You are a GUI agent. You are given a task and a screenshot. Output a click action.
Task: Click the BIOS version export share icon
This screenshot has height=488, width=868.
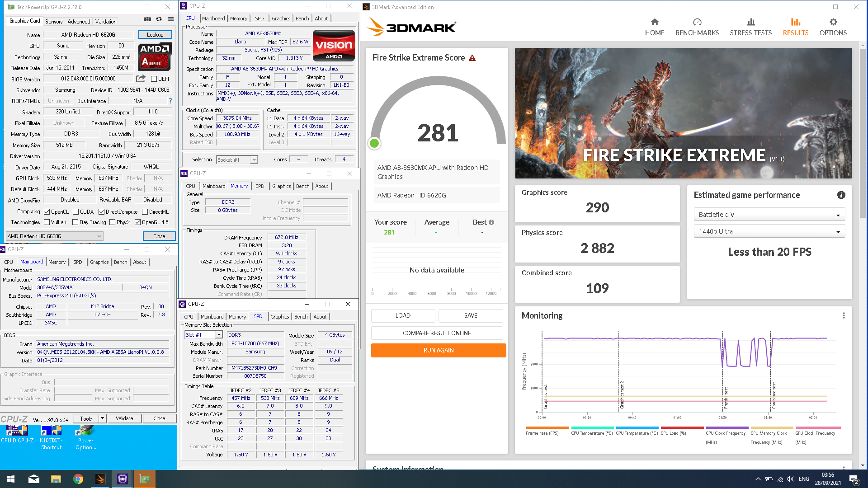pyautogui.click(x=141, y=79)
